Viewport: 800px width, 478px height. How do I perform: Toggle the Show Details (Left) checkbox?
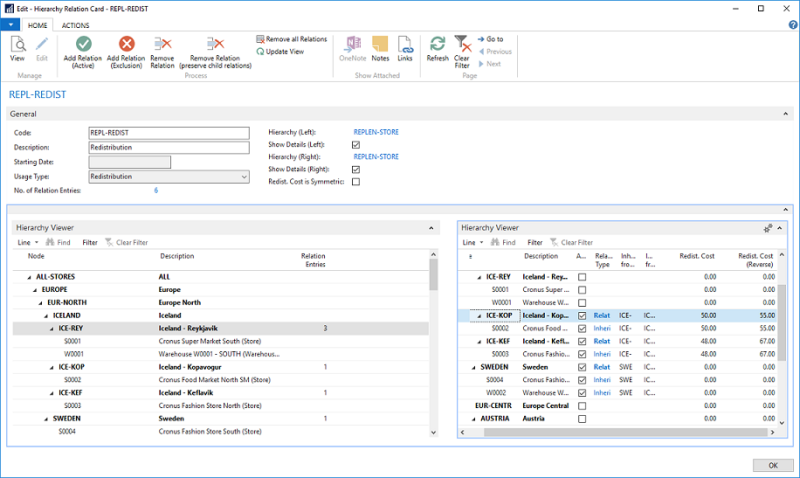click(x=356, y=144)
